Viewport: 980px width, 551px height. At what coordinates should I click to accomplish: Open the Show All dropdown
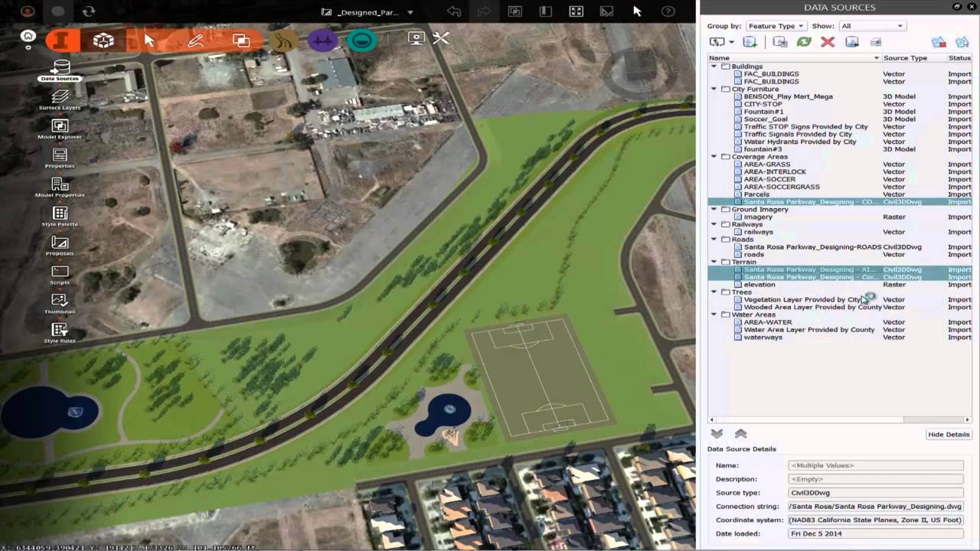click(x=872, y=26)
